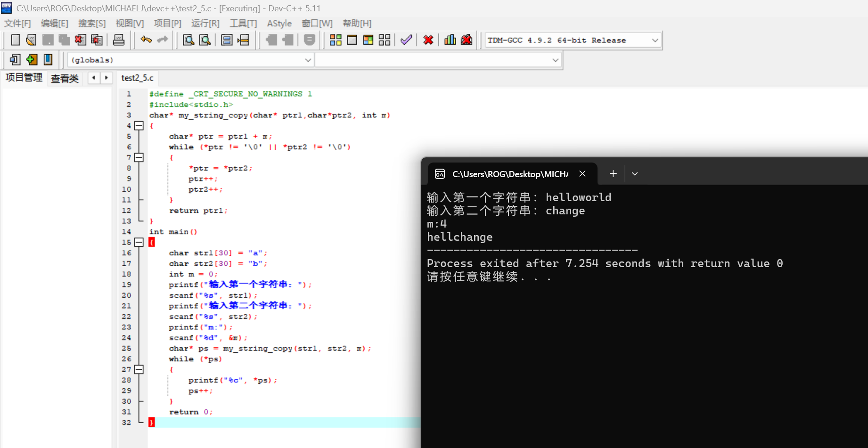Screen dimensions: 868x448
Task: Click the Process exited after 7.254 seconds line
Action: (x=605, y=263)
